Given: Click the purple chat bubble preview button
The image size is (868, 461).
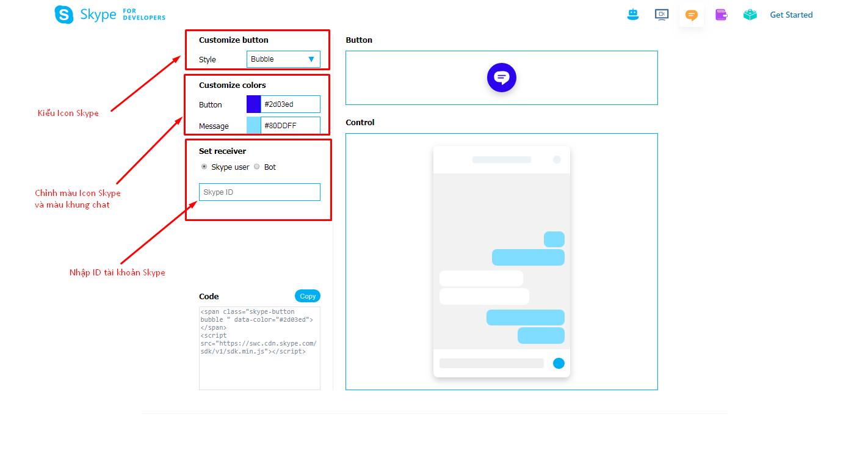Looking at the screenshot, I should point(502,78).
